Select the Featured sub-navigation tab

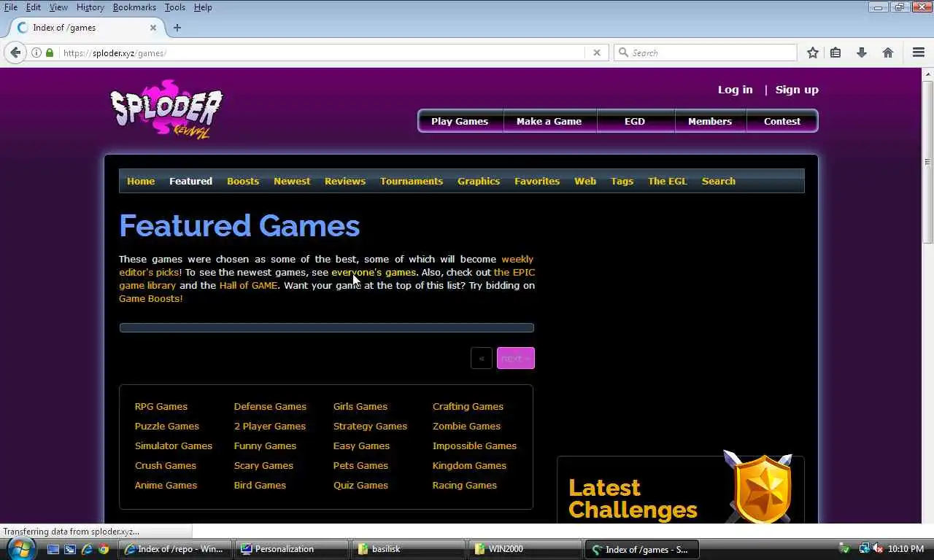click(190, 181)
